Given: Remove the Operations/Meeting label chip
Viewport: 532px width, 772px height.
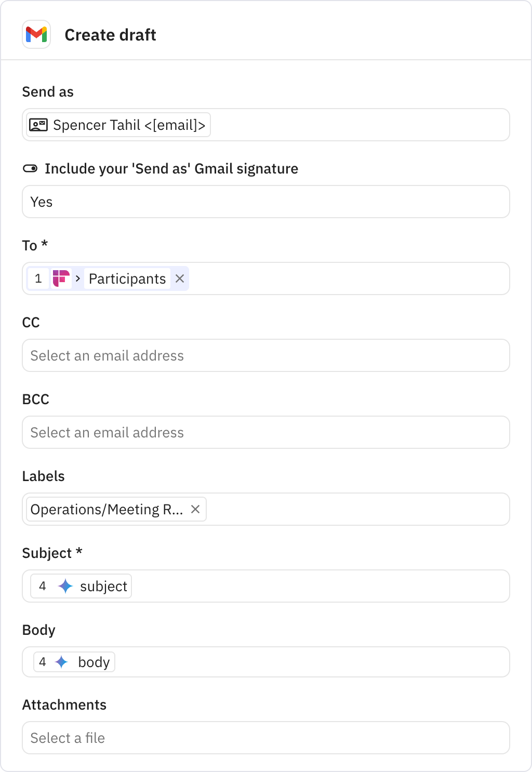Looking at the screenshot, I should (x=195, y=510).
